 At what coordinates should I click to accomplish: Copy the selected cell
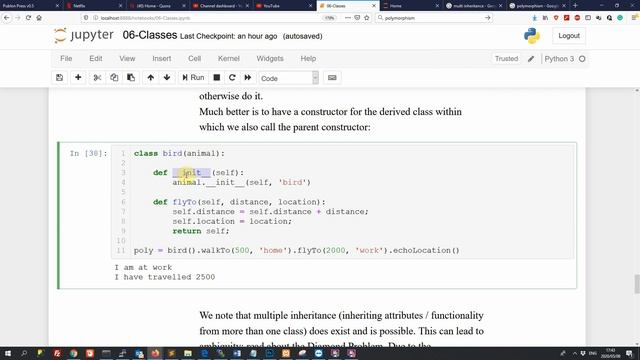114,78
